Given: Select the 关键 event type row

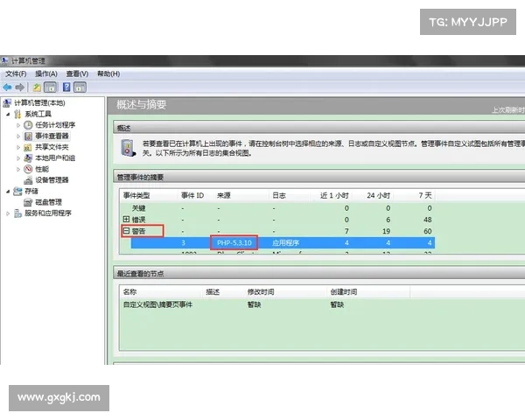Looking at the screenshot, I should (276, 208).
